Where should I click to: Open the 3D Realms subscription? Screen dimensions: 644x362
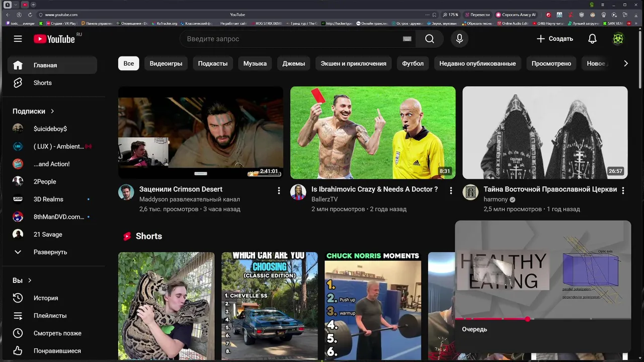pos(52,199)
